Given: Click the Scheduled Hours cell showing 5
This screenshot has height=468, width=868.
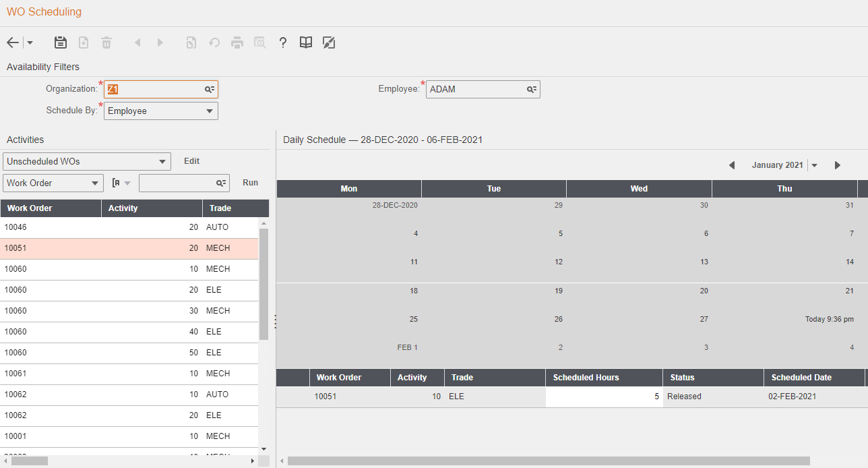Looking at the screenshot, I should click(604, 397).
